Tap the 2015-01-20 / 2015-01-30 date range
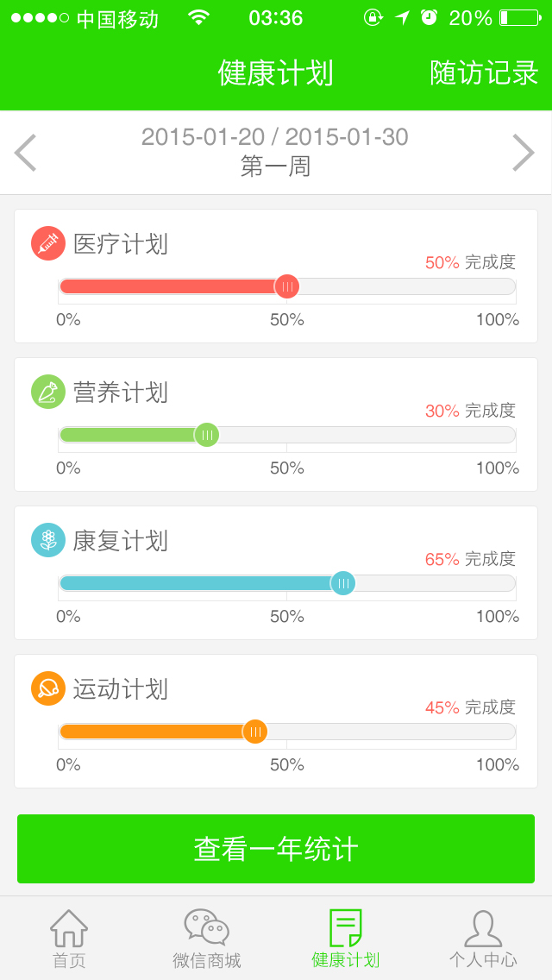The image size is (552, 980). coord(274,137)
